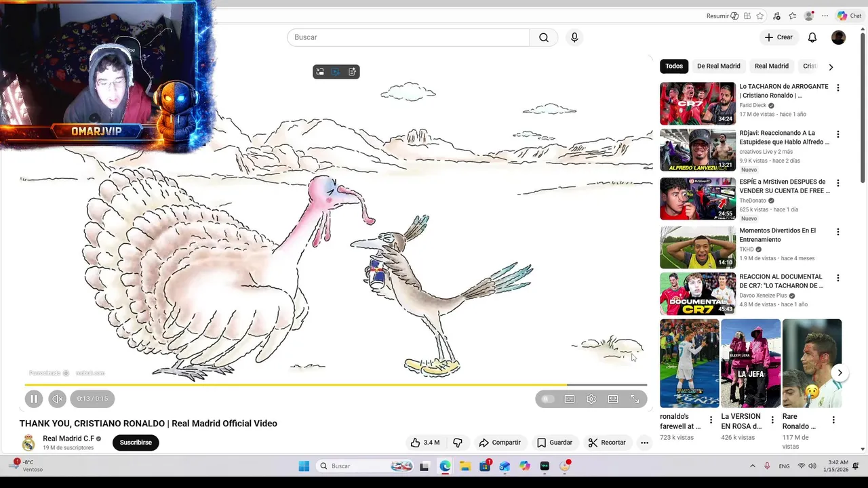Open Edge settings and more menu
The image size is (868, 488).
click(x=825, y=16)
